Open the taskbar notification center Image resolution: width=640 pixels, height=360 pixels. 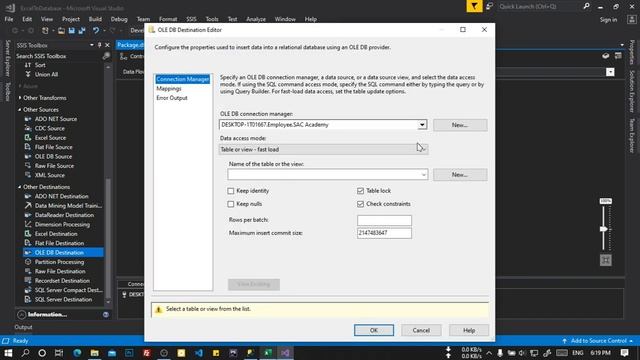[x=624, y=353]
